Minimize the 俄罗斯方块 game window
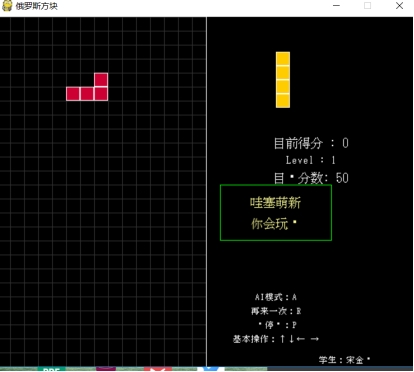 click(336, 6)
